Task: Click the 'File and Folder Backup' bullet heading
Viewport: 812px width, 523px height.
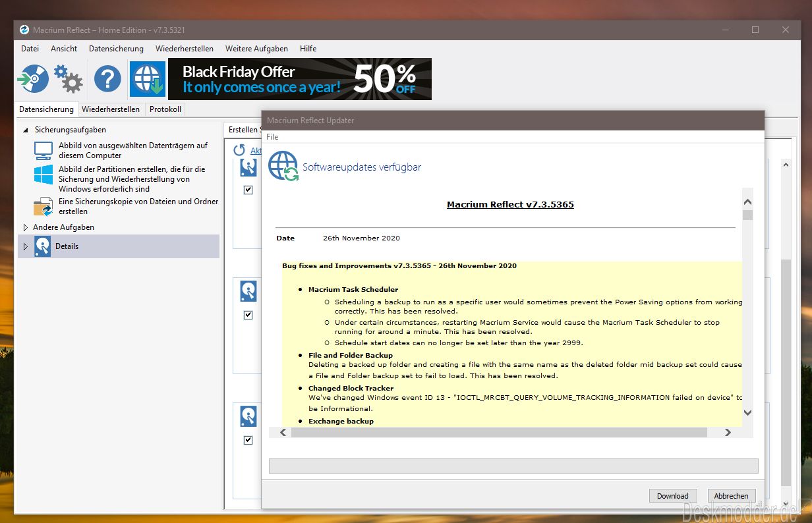Action: click(351, 355)
